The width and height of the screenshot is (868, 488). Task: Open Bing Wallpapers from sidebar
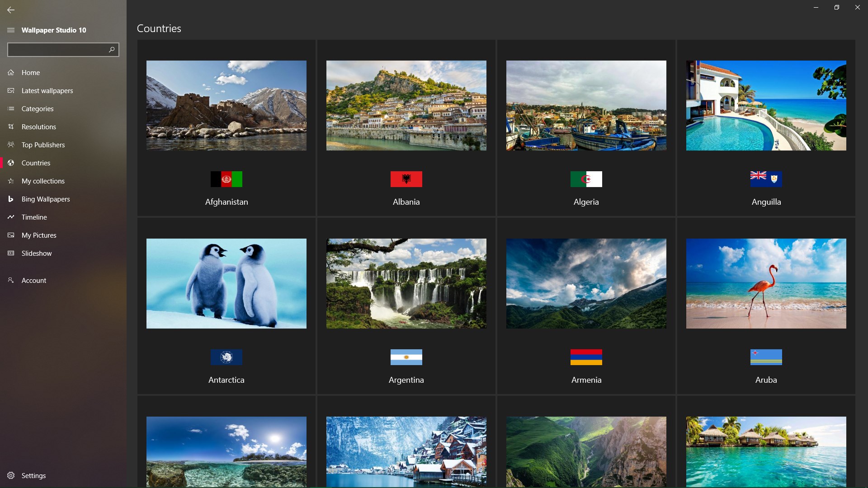[45, 199]
